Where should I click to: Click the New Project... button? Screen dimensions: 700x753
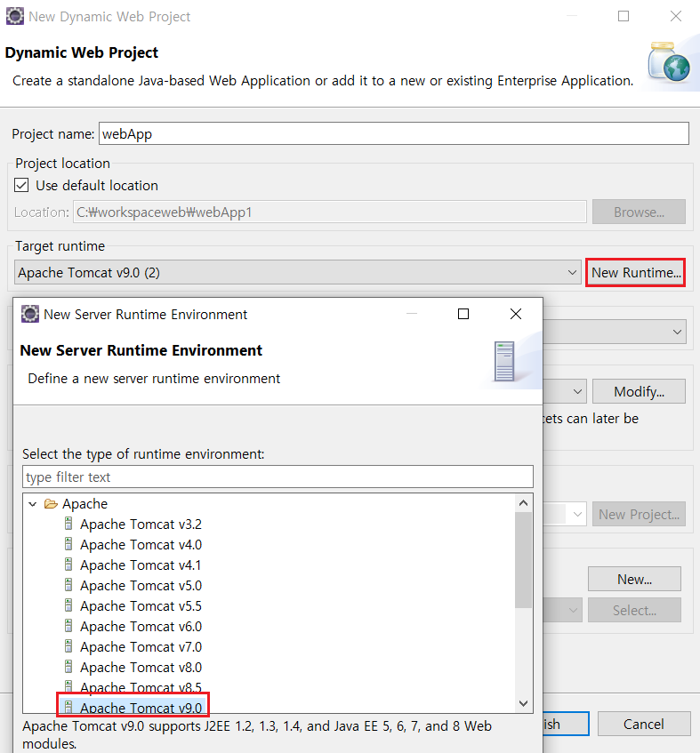click(x=639, y=515)
